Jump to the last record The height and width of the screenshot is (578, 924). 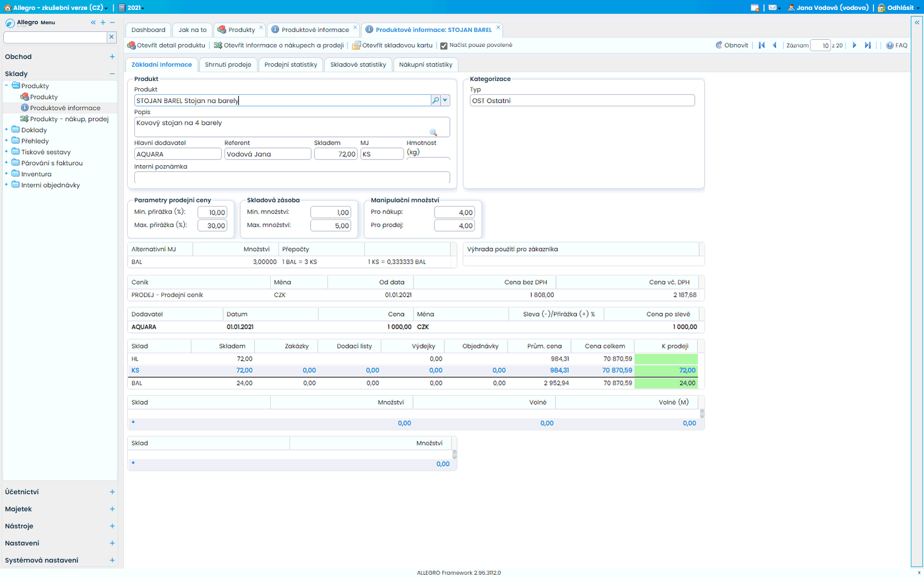pyautogui.click(x=867, y=45)
